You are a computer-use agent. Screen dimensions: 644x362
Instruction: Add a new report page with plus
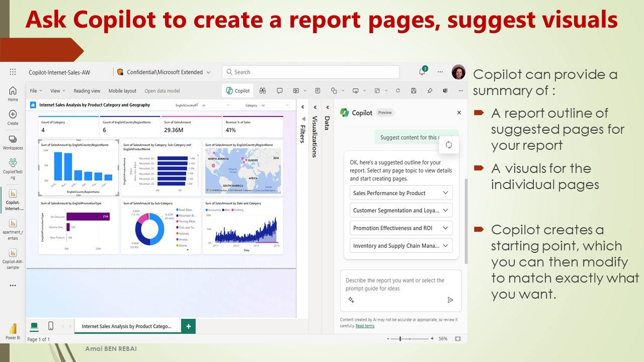[x=188, y=326]
